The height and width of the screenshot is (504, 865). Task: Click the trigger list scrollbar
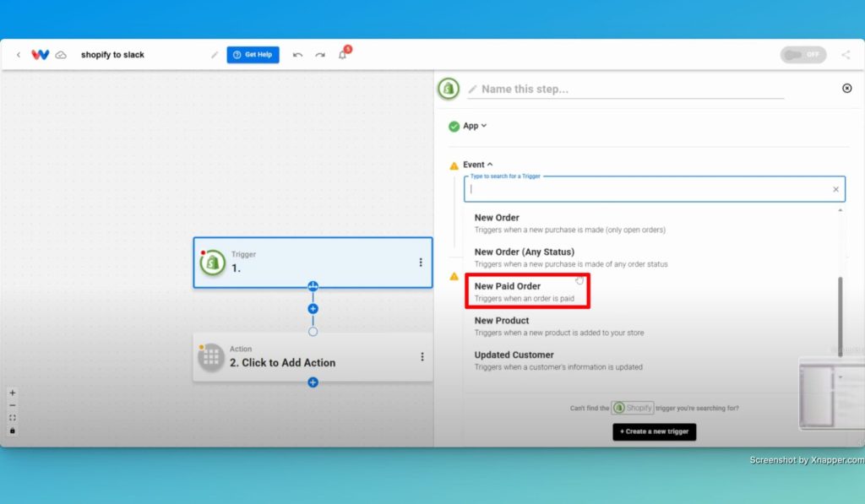841,316
